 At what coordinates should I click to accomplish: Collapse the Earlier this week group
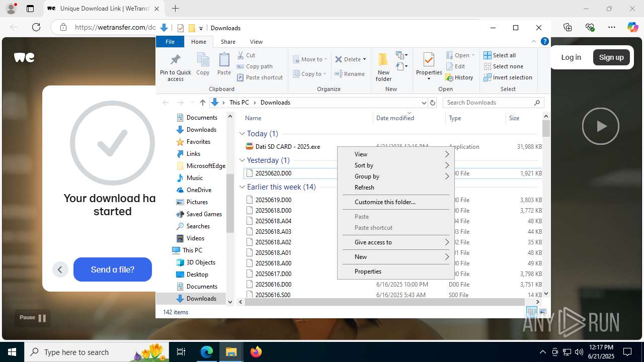[242, 187]
